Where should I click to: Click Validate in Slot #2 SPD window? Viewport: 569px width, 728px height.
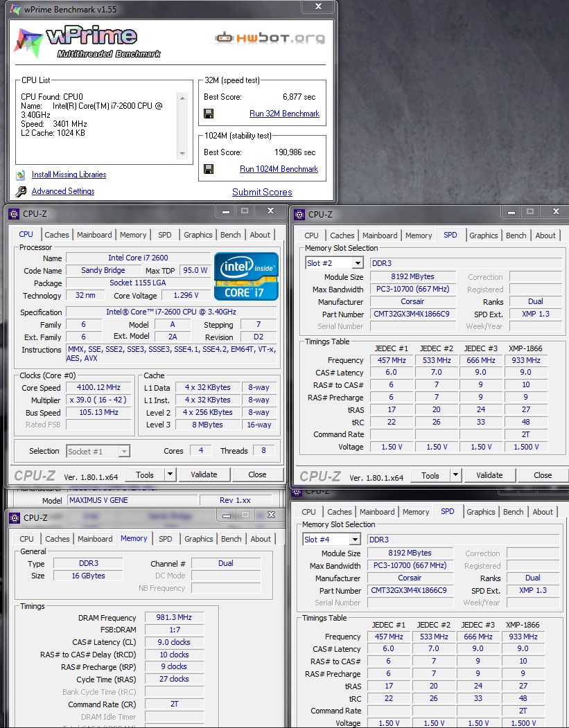(x=489, y=475)
